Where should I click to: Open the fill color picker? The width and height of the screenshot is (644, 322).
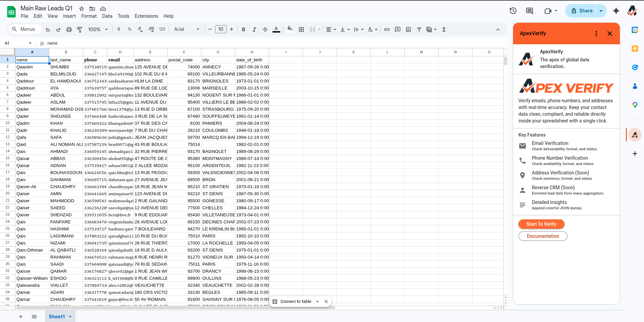point(290,30)
